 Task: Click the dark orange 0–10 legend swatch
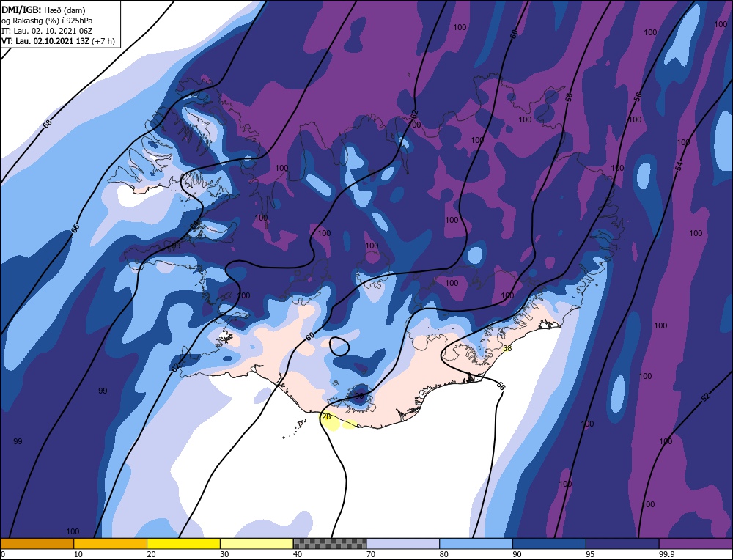point(37,543)
